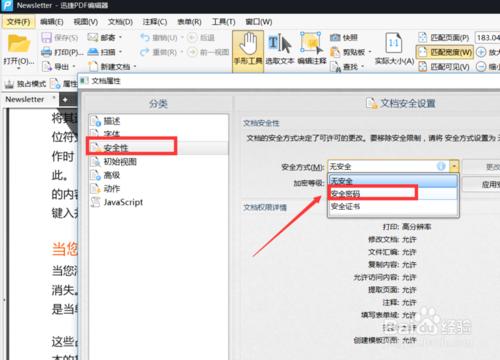Click the 剪贴板 clipboard icon
This screenshot has height=360, width=500.
[335, 52]
